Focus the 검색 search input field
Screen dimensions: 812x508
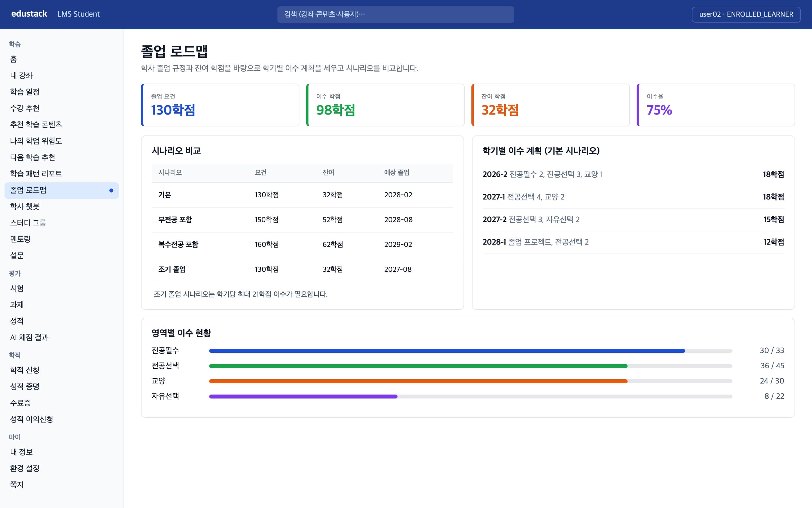click(x=396, y=14)
